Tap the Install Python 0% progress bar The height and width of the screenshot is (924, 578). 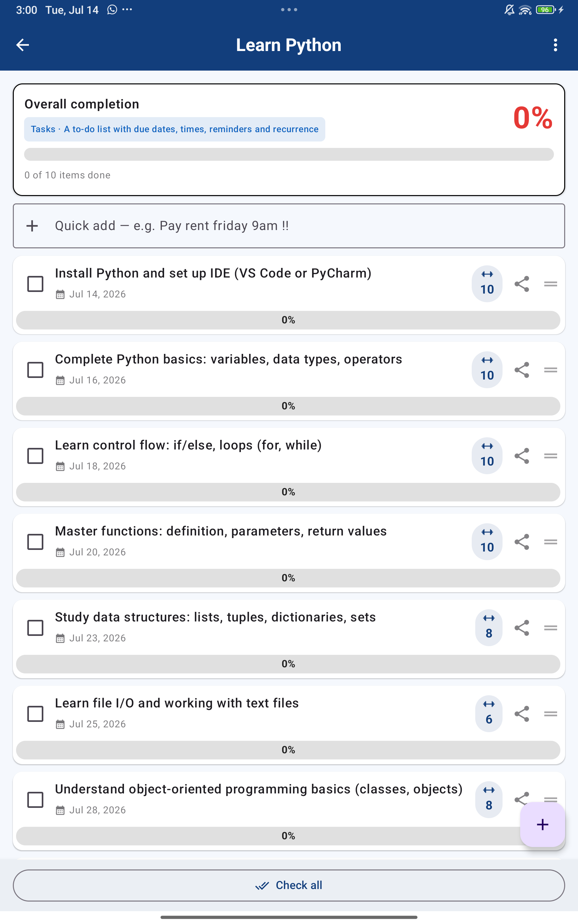288,320
